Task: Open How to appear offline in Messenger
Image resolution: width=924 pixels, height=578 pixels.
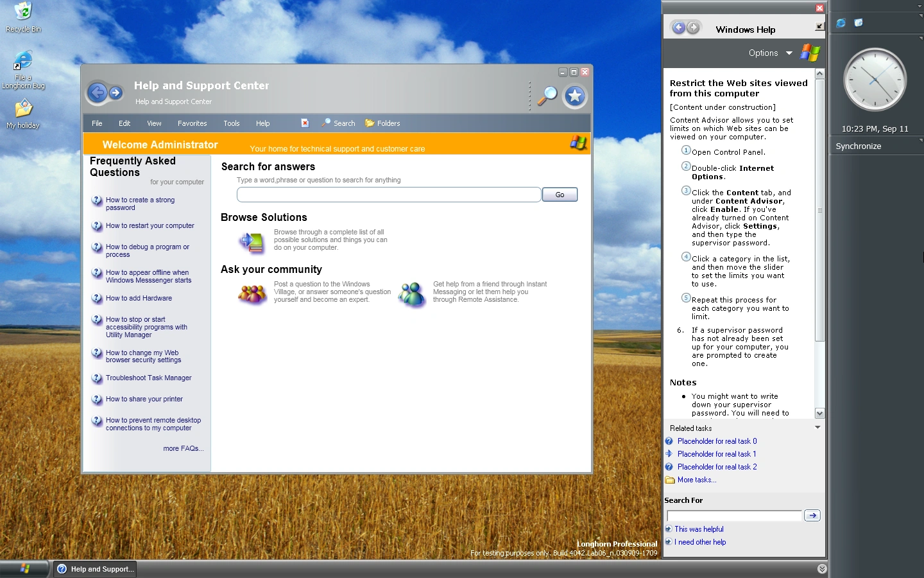Action: click(x=149, y=276)
